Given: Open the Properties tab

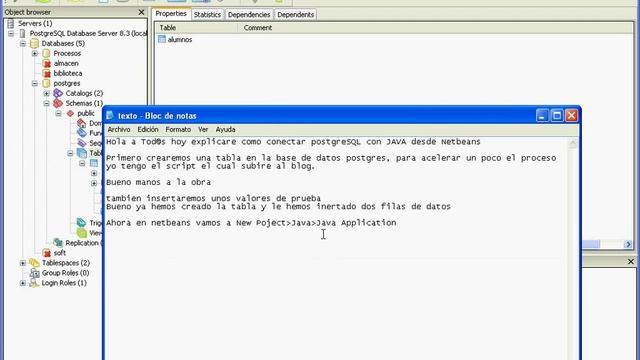Looking at the screenshot, I should point(171,13).
